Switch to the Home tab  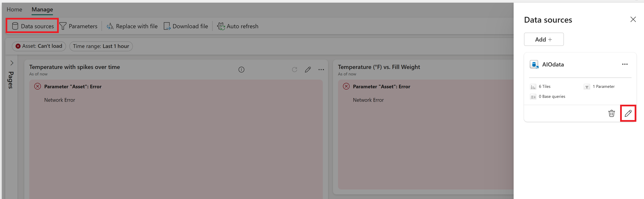(14, 9)
